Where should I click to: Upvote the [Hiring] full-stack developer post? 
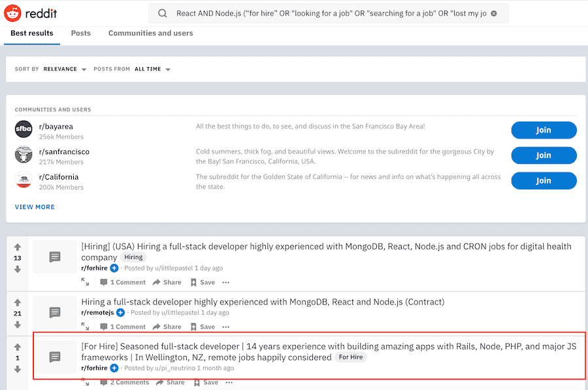18,247
